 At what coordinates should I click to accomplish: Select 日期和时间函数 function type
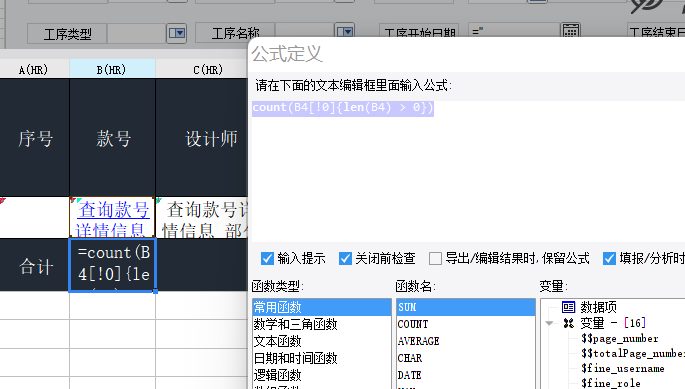coord(322,358)
